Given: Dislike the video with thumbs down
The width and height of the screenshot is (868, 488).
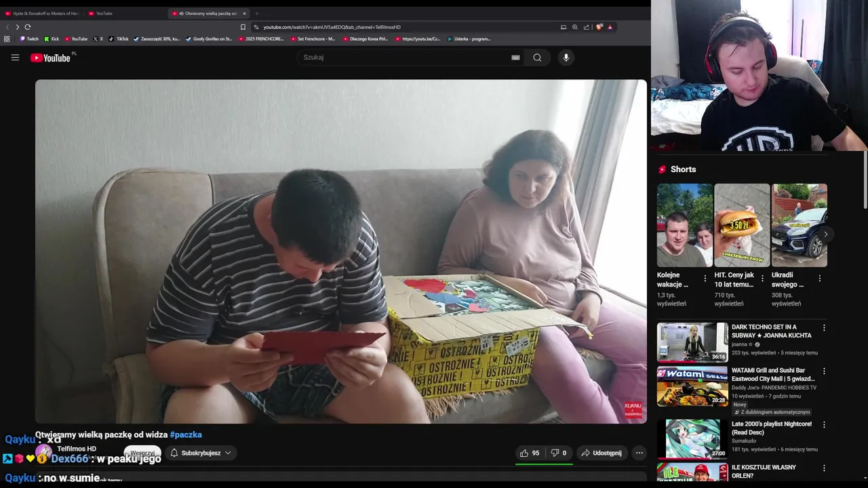Looking at the screenshot, I should point(559,453).
